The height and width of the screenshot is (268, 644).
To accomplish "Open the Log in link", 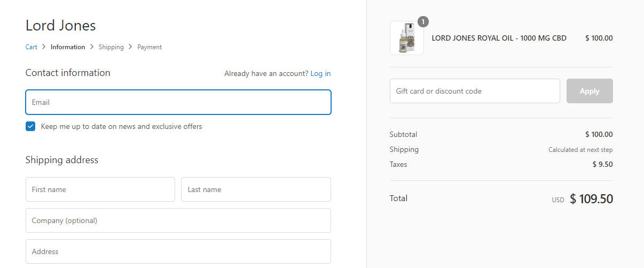I will (x=320, y=73).
